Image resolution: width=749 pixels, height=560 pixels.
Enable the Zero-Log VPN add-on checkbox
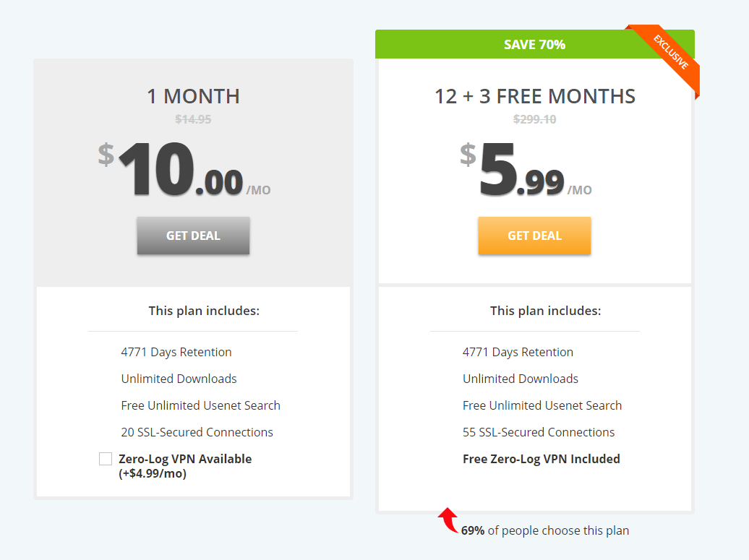(x=105, y=459)
